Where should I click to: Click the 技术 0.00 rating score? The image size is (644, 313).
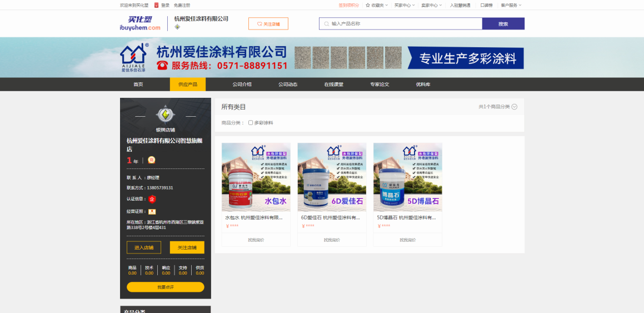(149, 270)
